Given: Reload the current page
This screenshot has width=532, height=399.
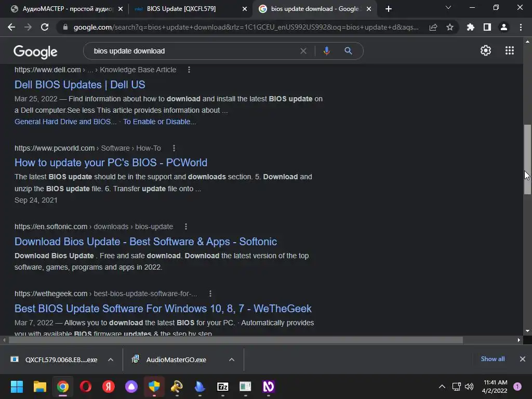Looking at the screenshot, I should pyautogui.click(x=45, y=27).
